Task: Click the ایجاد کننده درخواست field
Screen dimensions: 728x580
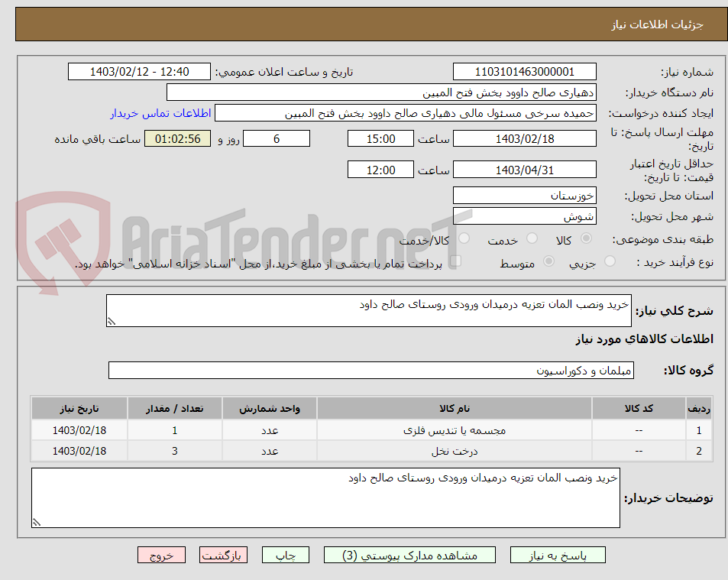Action: click(406, 113)
